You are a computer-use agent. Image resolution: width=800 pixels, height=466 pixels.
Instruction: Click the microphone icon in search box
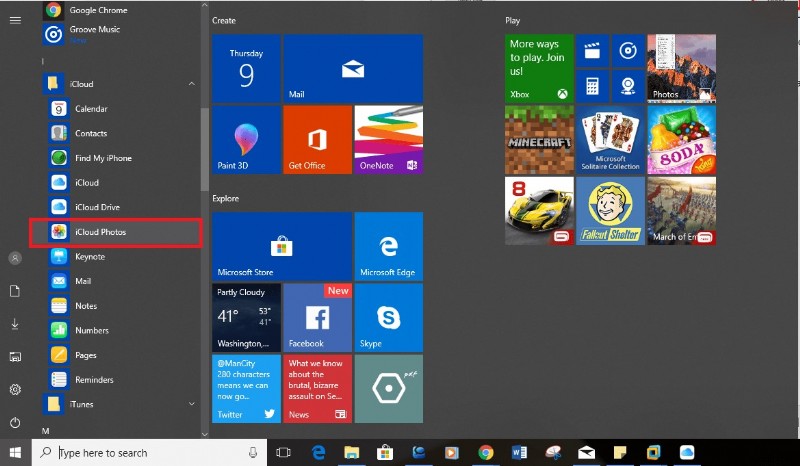point(253,452)
